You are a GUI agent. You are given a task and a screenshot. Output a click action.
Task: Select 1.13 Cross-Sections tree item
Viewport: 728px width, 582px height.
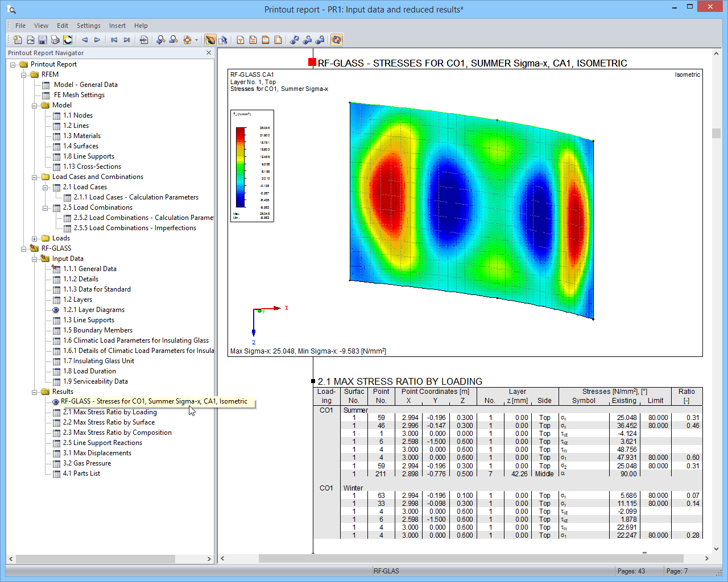coord(92,167)
